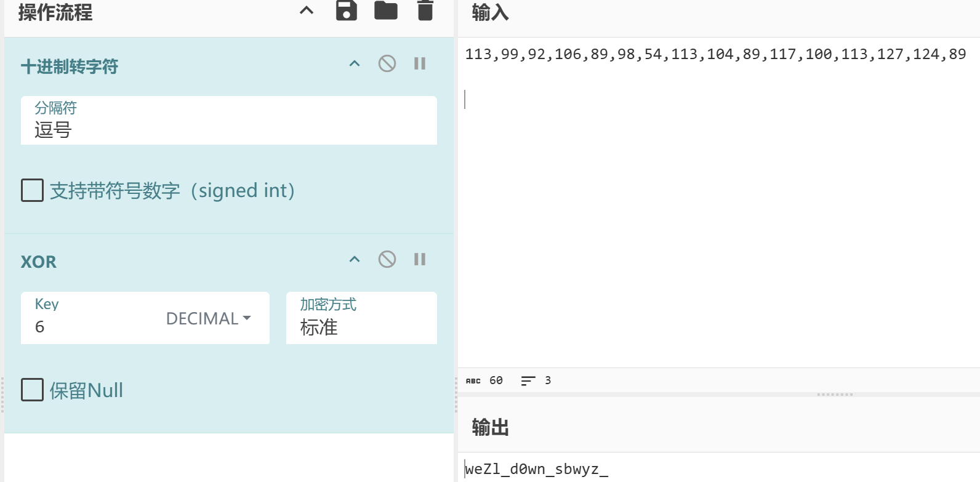Click the input/output pane resize handle
Image resolution: width=980 pixels, height=482 pixels.
[835, 395]
